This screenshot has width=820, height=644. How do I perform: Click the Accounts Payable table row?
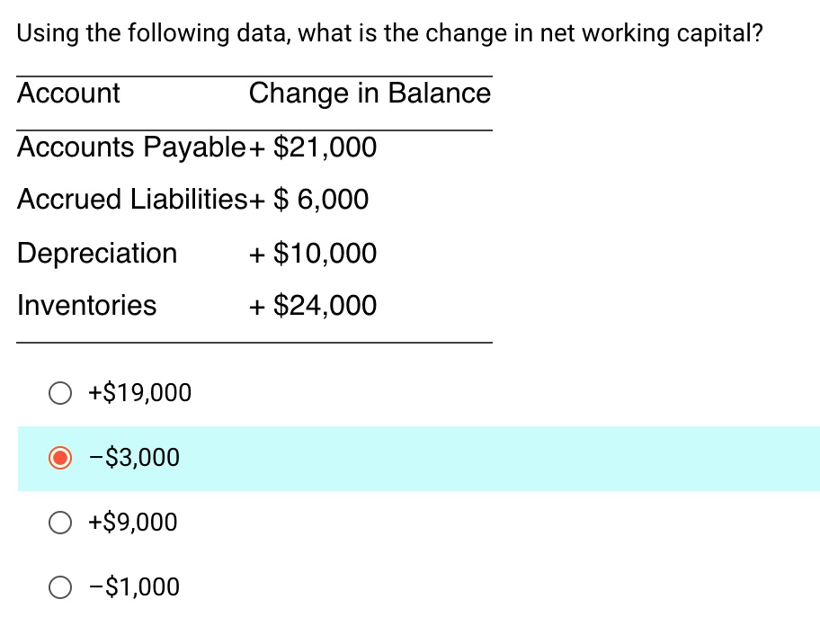196,148
